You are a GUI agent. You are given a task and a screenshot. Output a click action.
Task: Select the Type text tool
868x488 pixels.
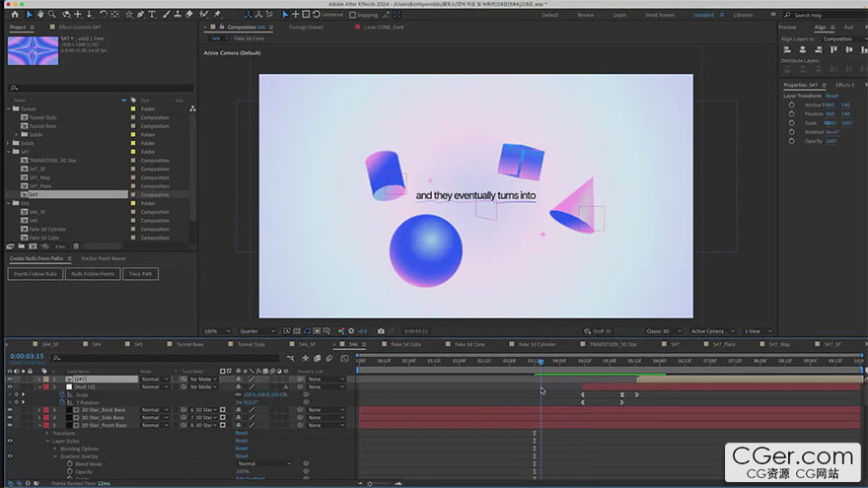tap(152, 15)
